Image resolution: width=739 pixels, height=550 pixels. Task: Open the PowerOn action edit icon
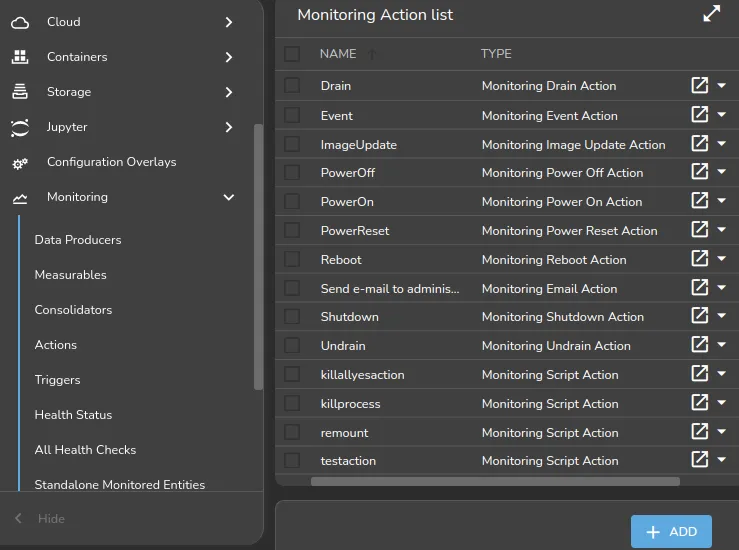click(699, 200)
